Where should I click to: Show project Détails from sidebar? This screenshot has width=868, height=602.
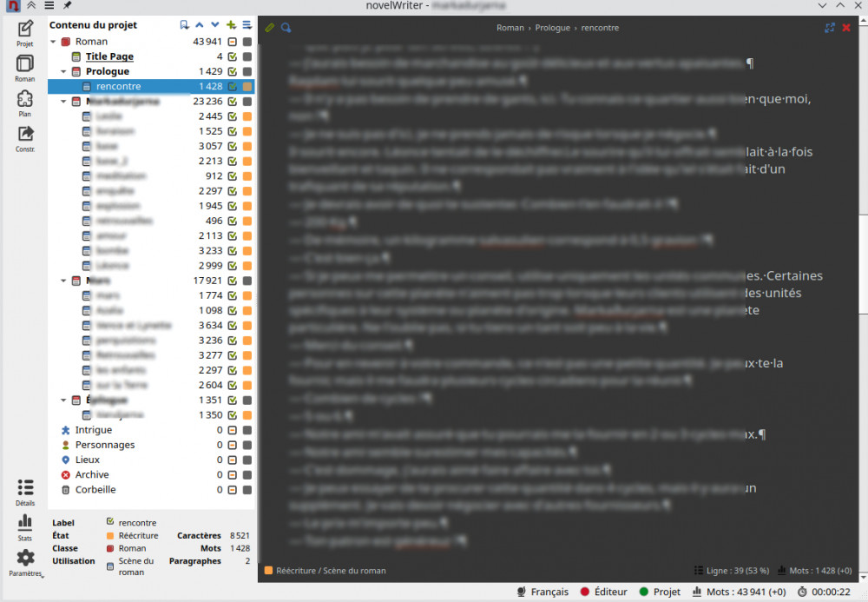tap(25, 493)
